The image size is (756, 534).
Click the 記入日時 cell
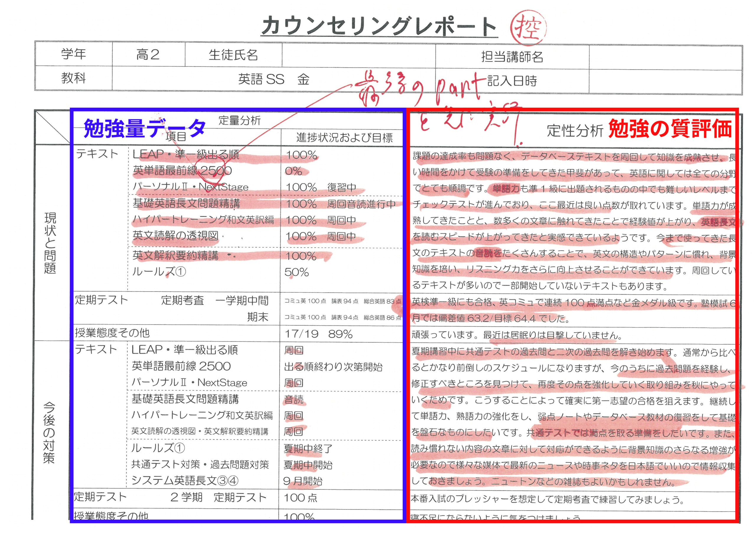[512, 81]
